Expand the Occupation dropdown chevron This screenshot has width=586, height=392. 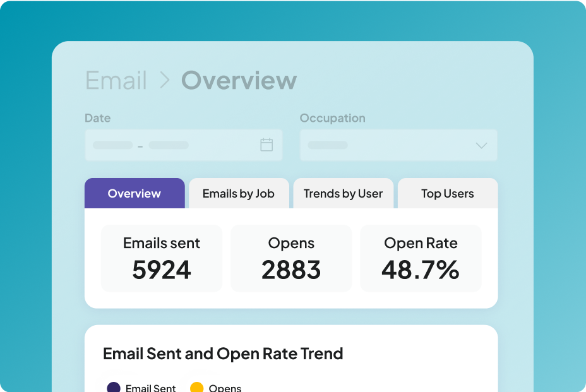tap(481, 145)
